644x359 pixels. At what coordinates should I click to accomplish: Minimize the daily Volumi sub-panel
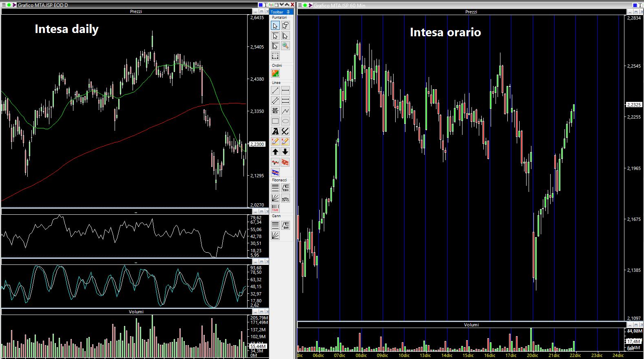[255, 312]
